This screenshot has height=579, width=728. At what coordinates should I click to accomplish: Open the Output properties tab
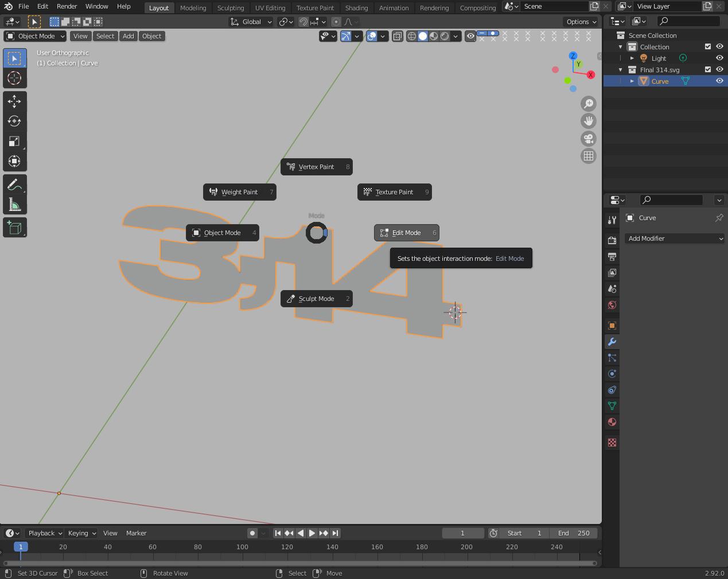612,256
